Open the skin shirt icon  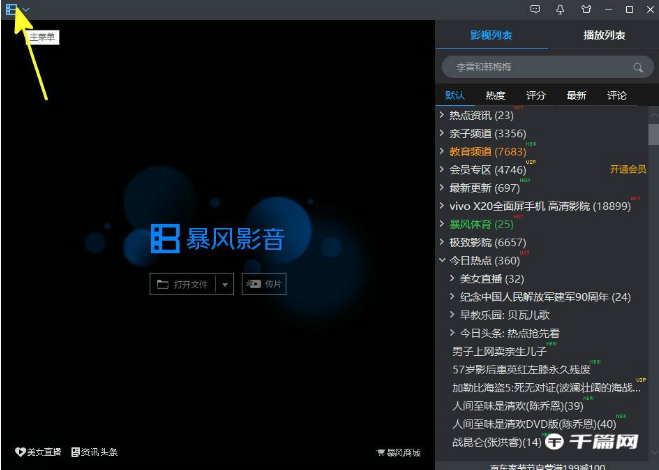click(586, 9)
